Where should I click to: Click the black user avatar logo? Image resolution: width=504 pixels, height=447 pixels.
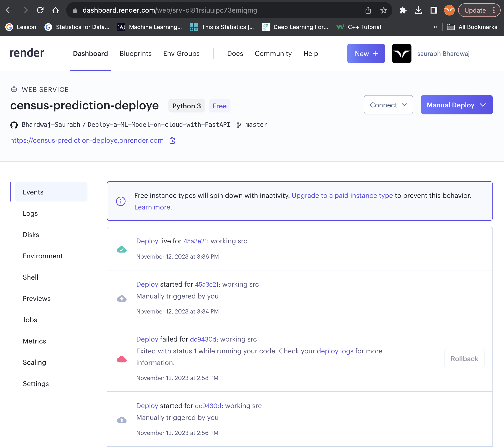(x=401, y=53)
